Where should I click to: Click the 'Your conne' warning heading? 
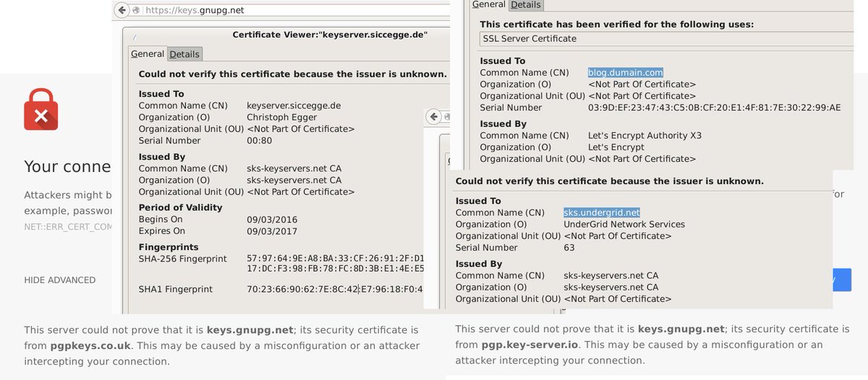coord(68,167)
